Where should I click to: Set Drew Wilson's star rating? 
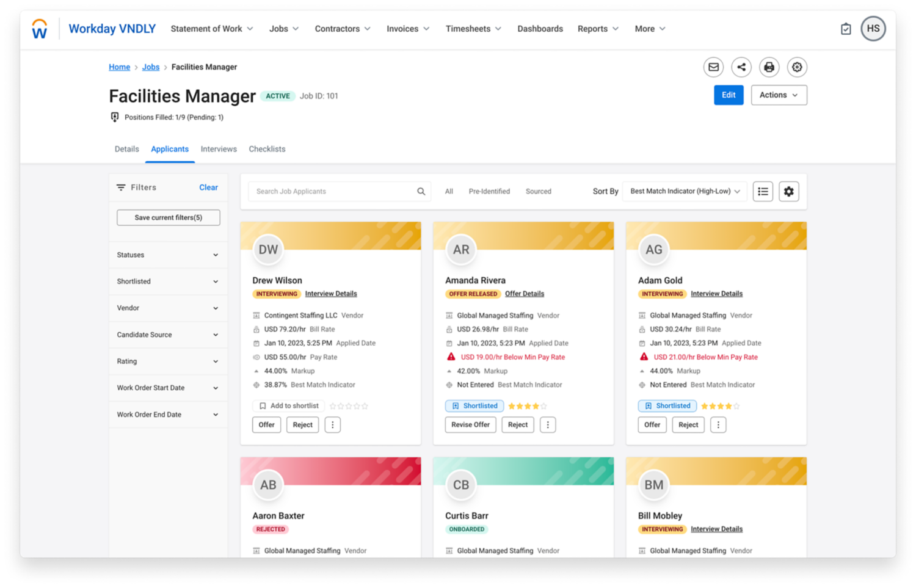349,406
